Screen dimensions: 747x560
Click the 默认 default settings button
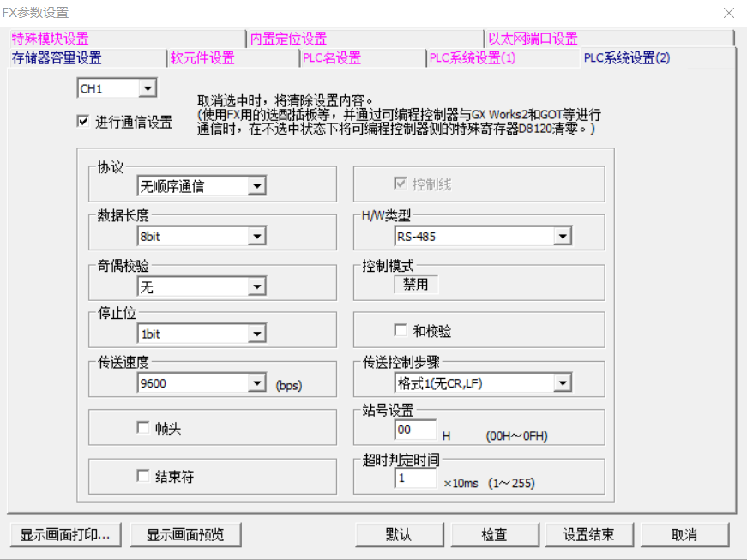[399, 533]
